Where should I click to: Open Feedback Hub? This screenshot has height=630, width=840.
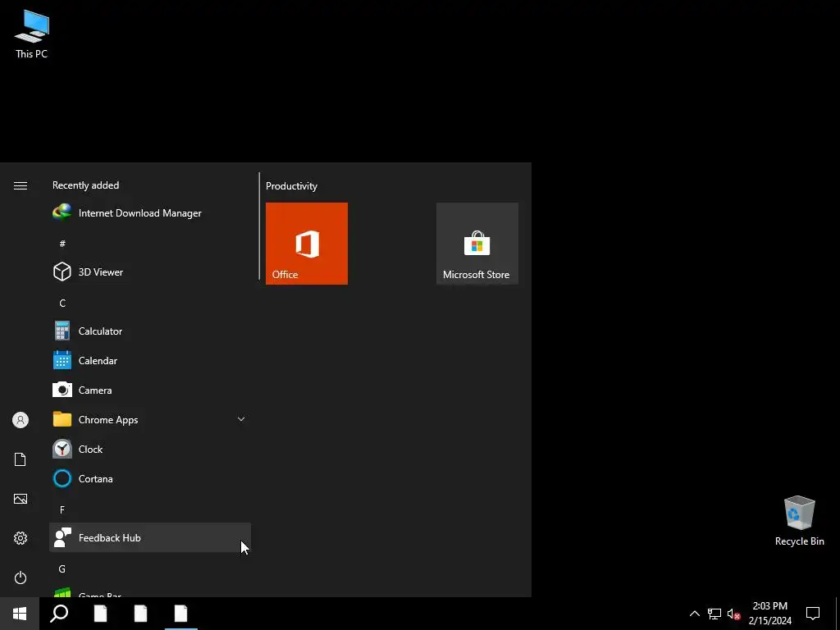pyautogui.click(x=150, y=538)
